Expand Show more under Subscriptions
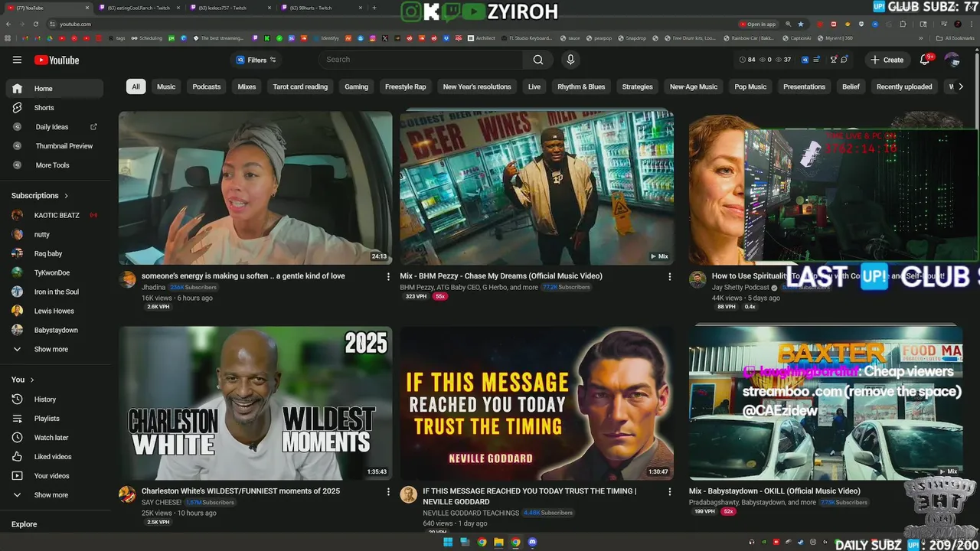Image resolution: width=980 pixels, height=551 pixels. tap(51, 350)
